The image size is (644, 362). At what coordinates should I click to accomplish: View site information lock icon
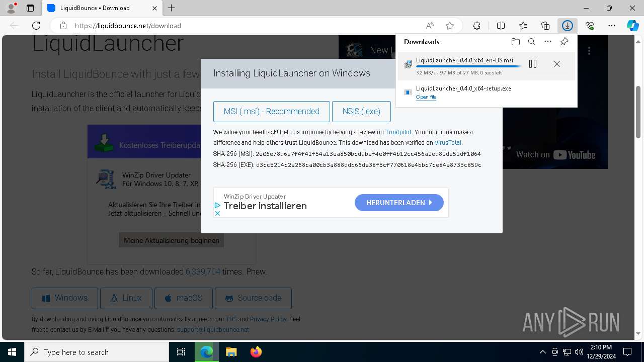[63, 26]
